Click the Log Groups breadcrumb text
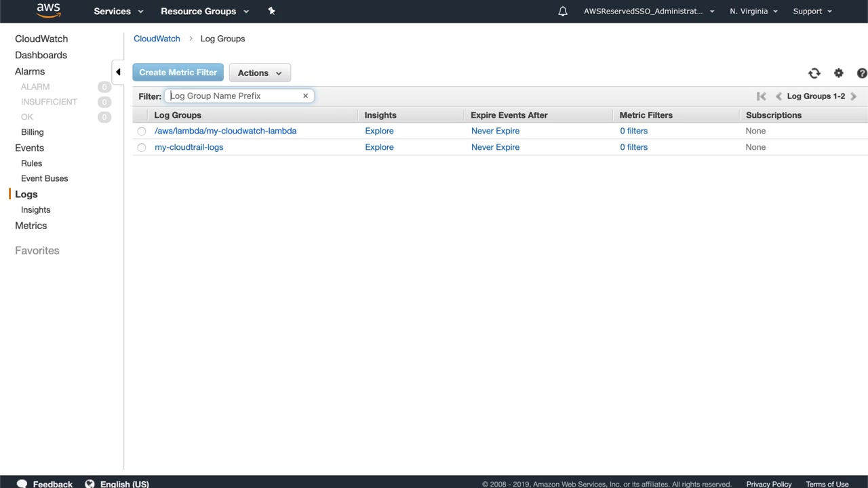The width and height of the screenshot is (868, 488). coord(222,39)
